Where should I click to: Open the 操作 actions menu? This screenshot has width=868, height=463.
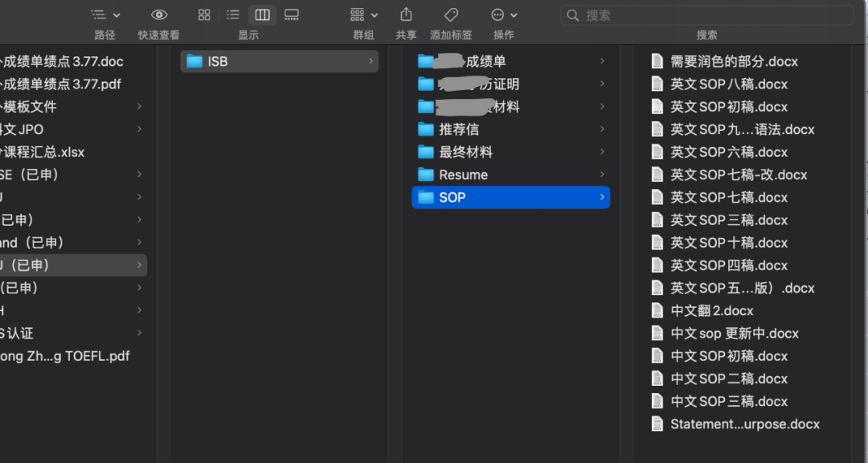pyautogui.click(x=502, y=14)
